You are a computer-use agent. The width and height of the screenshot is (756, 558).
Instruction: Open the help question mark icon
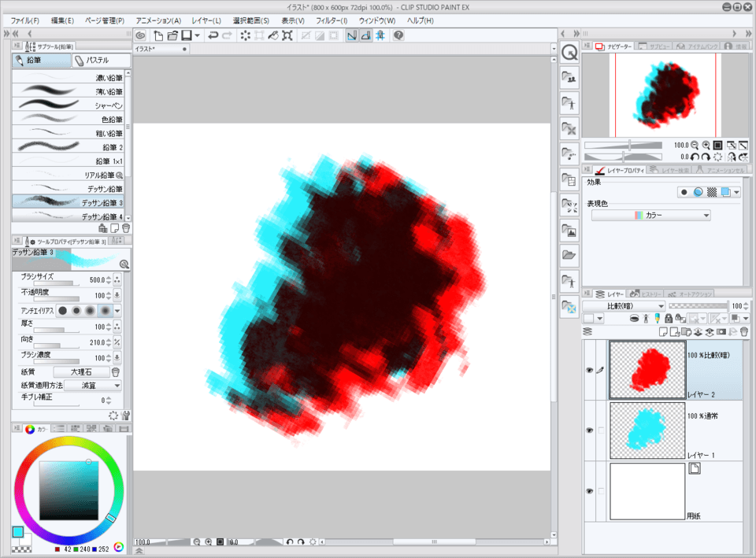pos(398,35)
